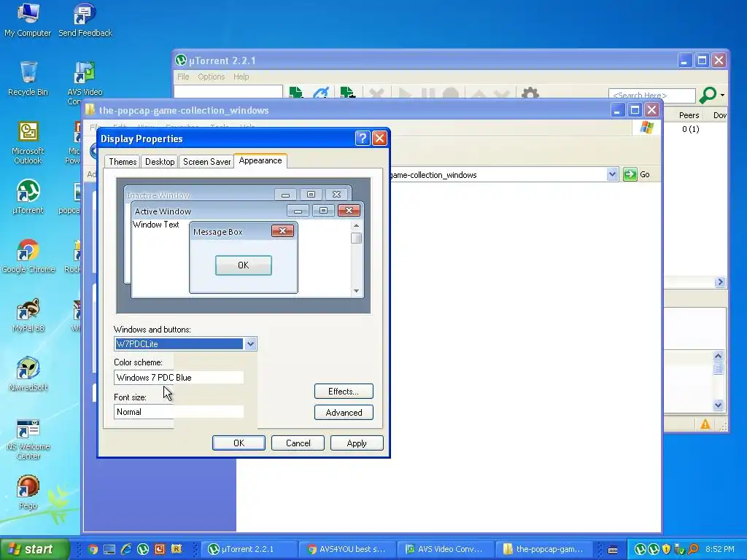Switch to the Themes tab
Image resolution: width=747 pixels, height=560 pixels.
coord(123,162)
